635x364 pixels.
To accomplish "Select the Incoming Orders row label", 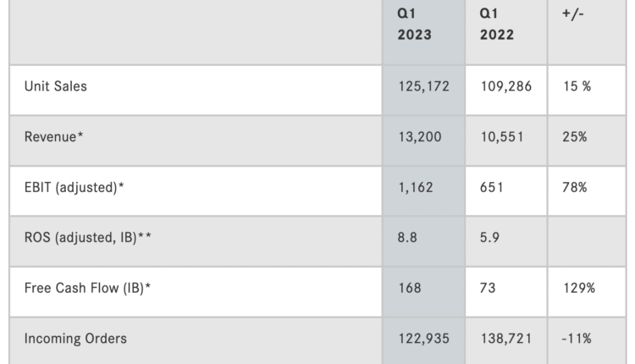I will (x=75, y=339).
